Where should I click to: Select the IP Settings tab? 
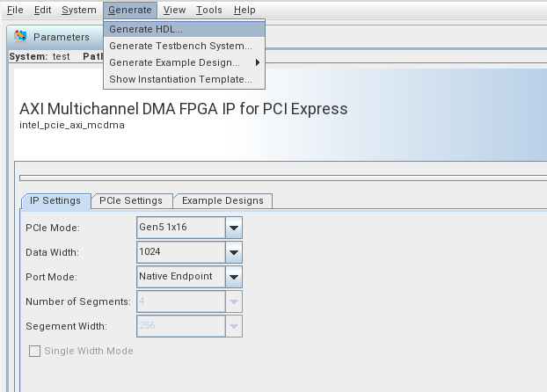click(x=55, y=200)
